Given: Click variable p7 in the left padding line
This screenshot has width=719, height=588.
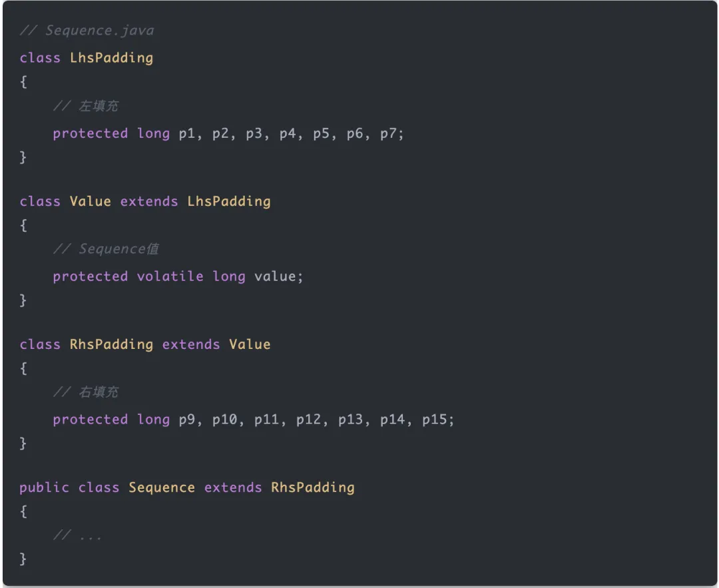Looking at the screenshot, I should point(388,133).
